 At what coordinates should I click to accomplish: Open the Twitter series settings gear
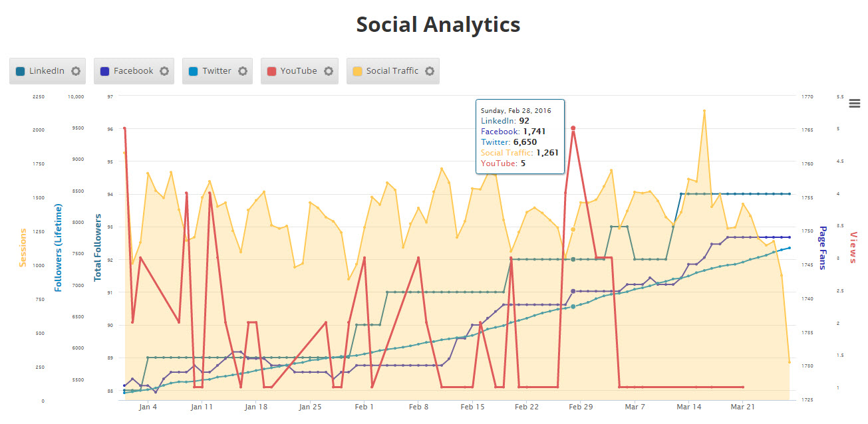click(x=242, y=71)
